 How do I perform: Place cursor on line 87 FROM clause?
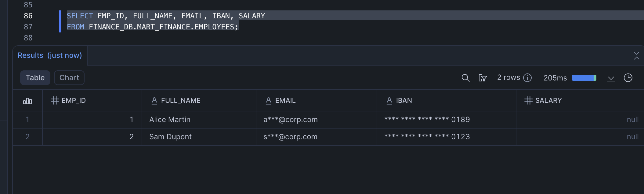(153, 27)
